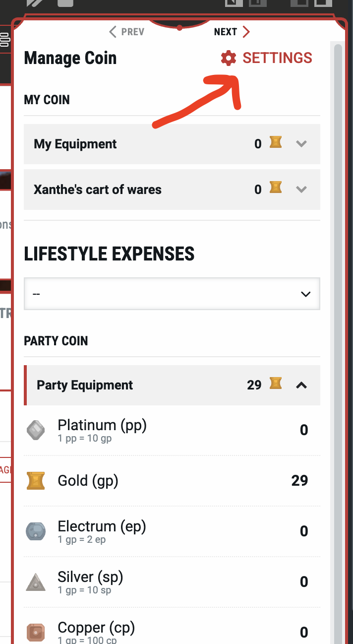Click the Platinum coin icon
Image resolution: width=353 pixels, height=644 pixels.
(x=36, y=430)
